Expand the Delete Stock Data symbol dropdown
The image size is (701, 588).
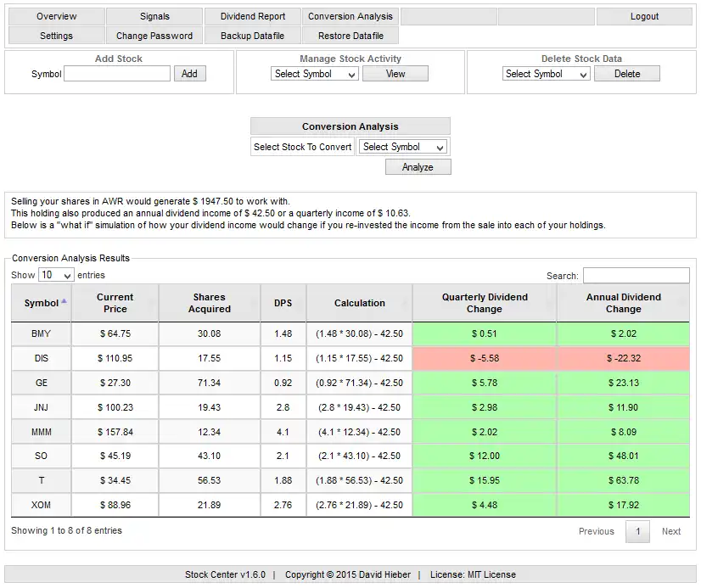547,74
